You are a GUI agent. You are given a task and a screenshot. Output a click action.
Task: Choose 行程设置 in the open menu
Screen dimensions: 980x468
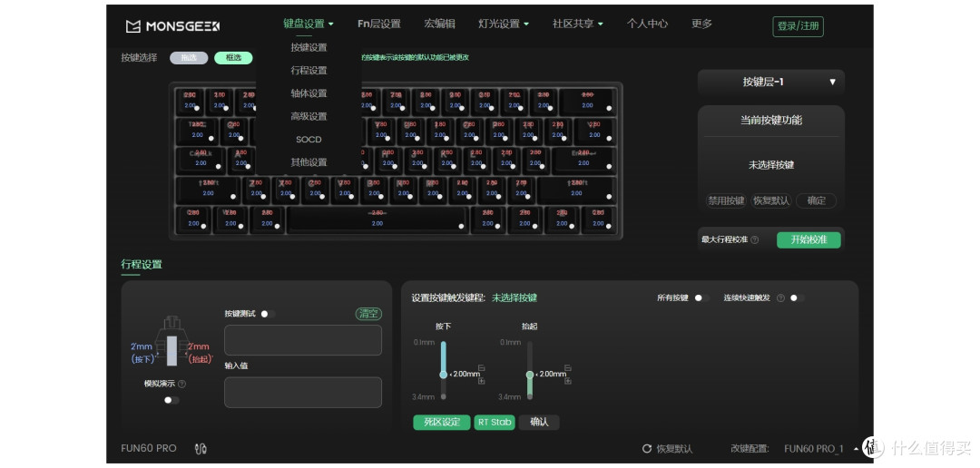point(309,71)
